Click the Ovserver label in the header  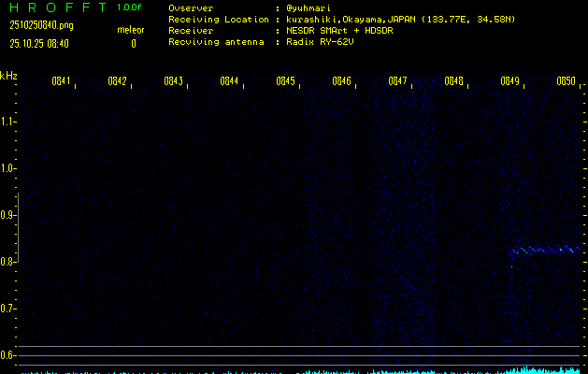click(191, 8)
